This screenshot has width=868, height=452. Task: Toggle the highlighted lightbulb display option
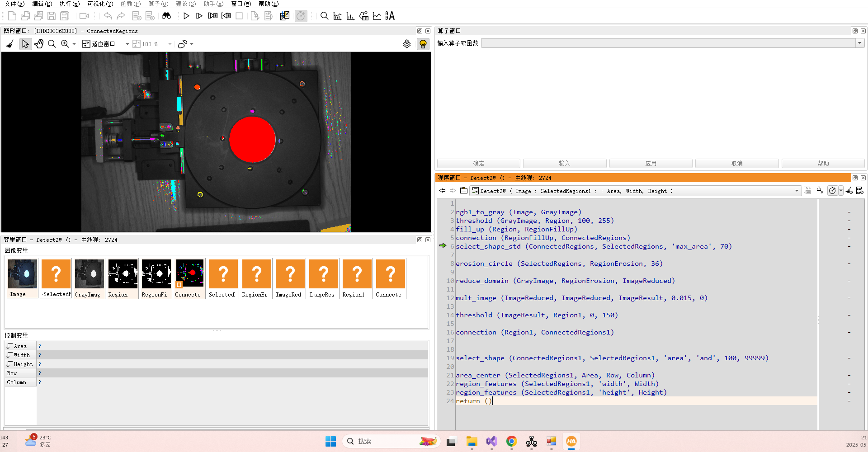(423, 44)
